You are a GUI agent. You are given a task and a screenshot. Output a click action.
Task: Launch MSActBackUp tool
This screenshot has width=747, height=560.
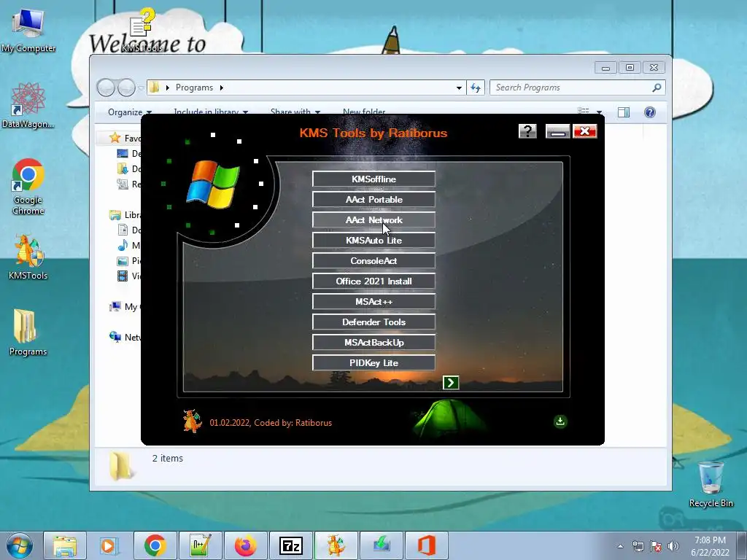pos(373,343)
